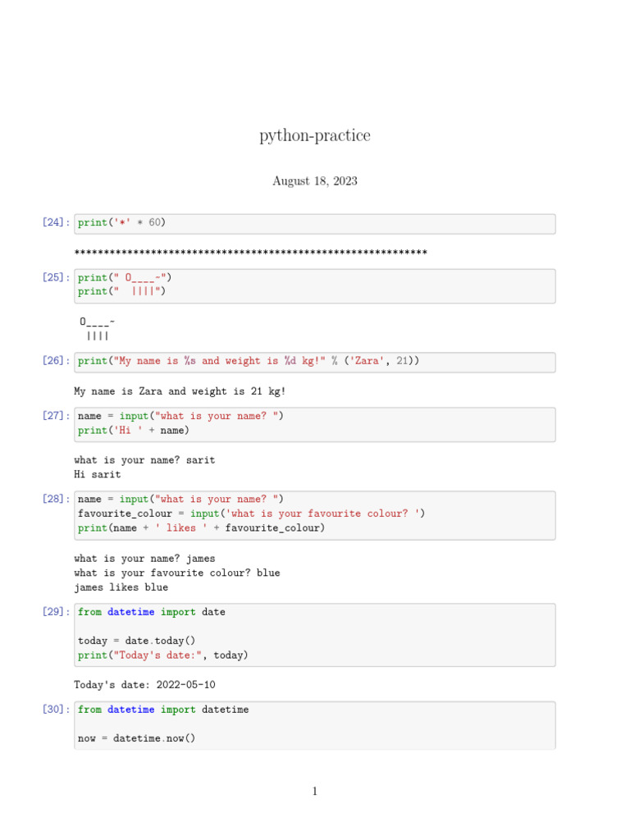Click the "Today's date: 2022-05-10" output
The height and width of the screenshot is (840, 630).
click(144, 685)
